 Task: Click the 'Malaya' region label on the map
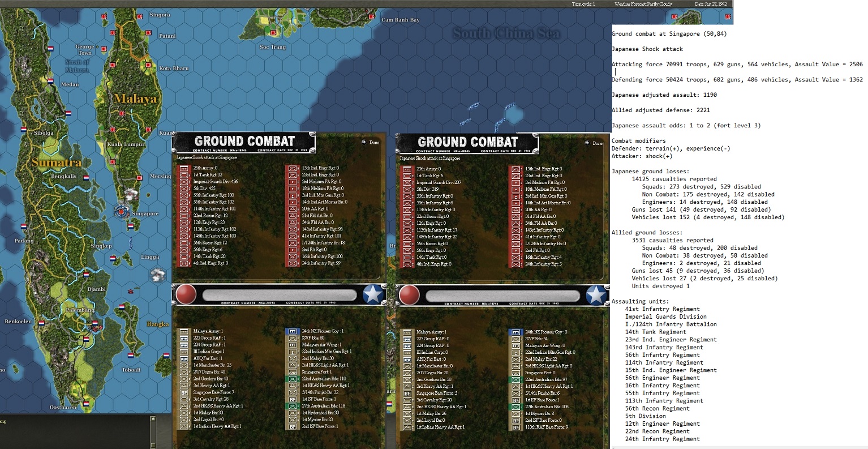[x=135, y=99]
